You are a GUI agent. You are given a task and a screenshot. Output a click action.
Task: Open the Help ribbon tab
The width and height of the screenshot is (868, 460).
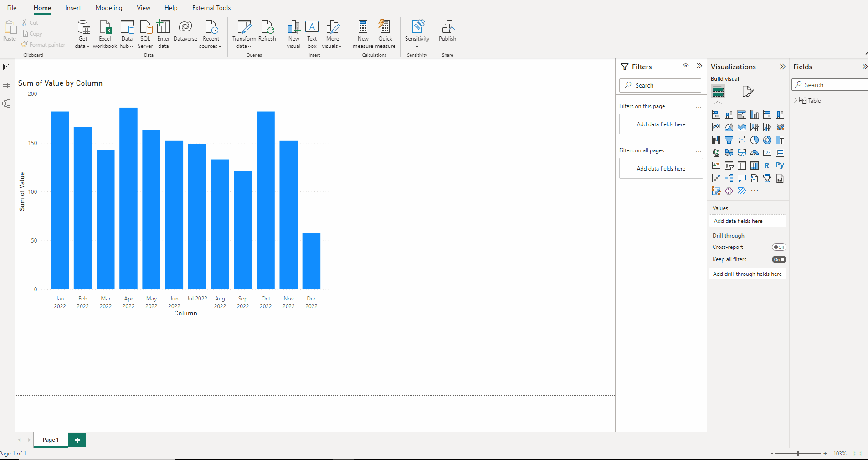[x=171, y=8]
